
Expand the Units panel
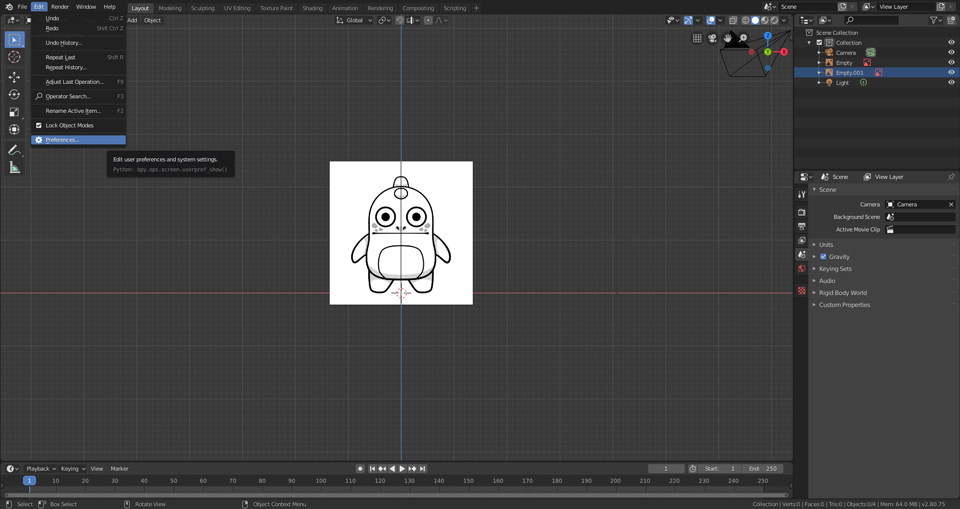(x=825, y=244)
